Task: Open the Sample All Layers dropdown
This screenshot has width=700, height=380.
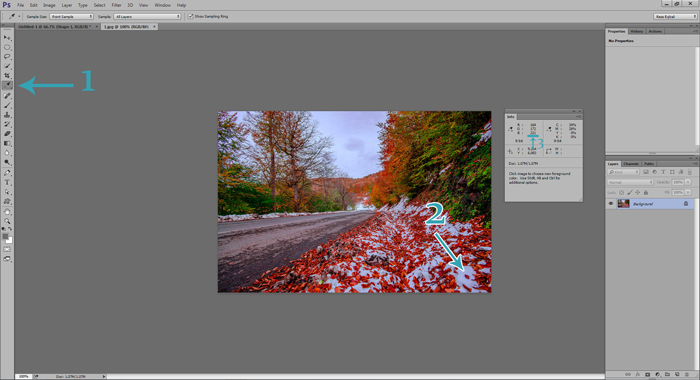Action: tap(147, 17)
